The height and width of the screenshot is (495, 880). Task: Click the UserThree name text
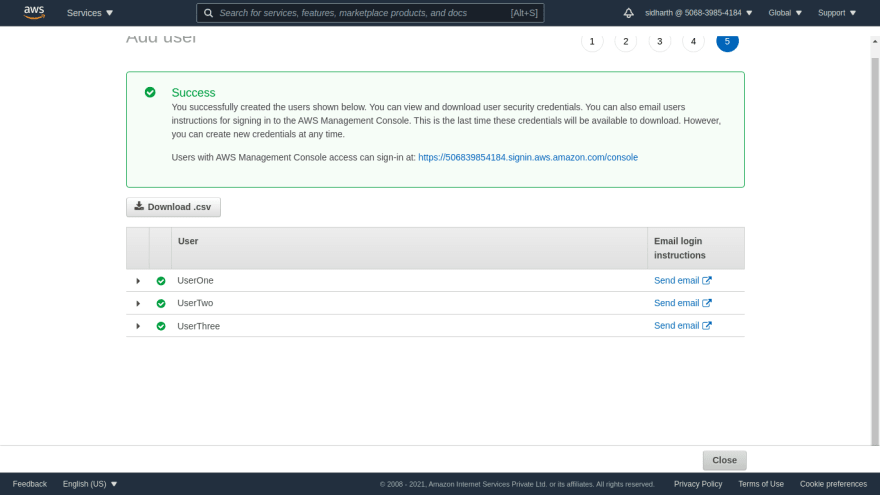coord(199,326)
